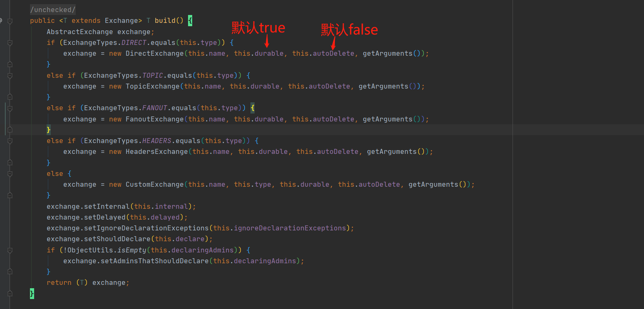Collapse the build() method fold marker
Viewport: 644px width, 309px height.
tap(10, 21)
